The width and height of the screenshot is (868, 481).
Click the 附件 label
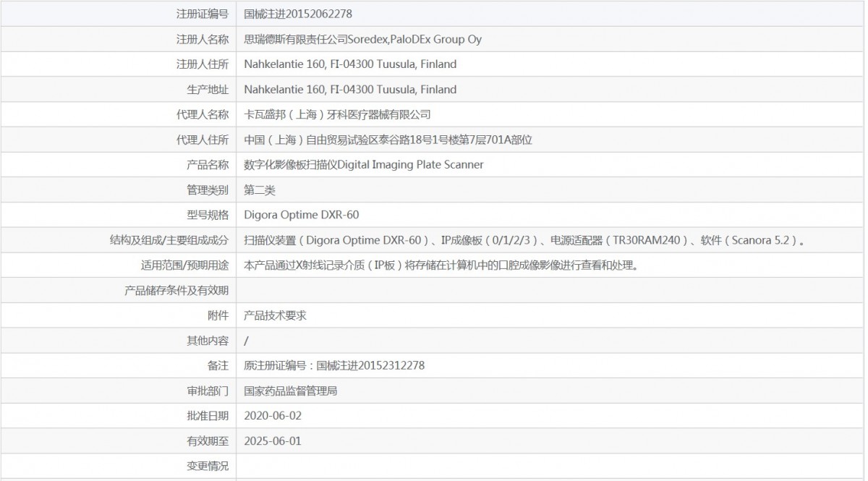pyautogui.click(x=218, y=315)
